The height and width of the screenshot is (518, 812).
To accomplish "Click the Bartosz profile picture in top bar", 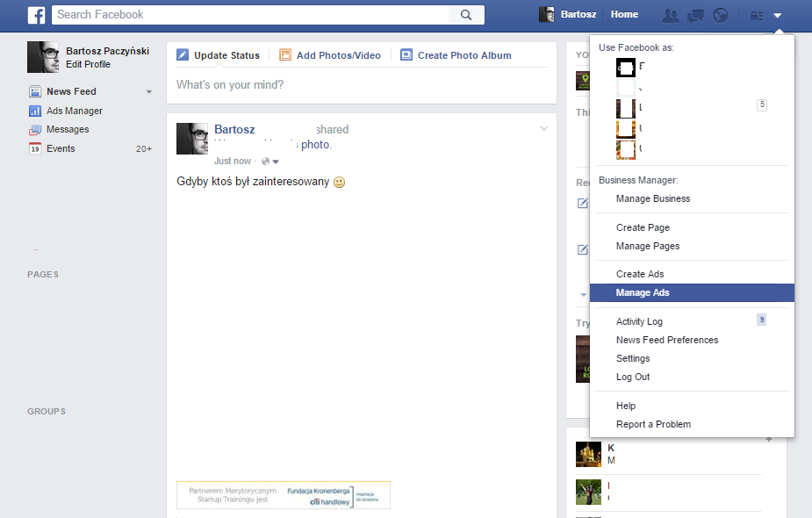I will (x=546, y=15).
